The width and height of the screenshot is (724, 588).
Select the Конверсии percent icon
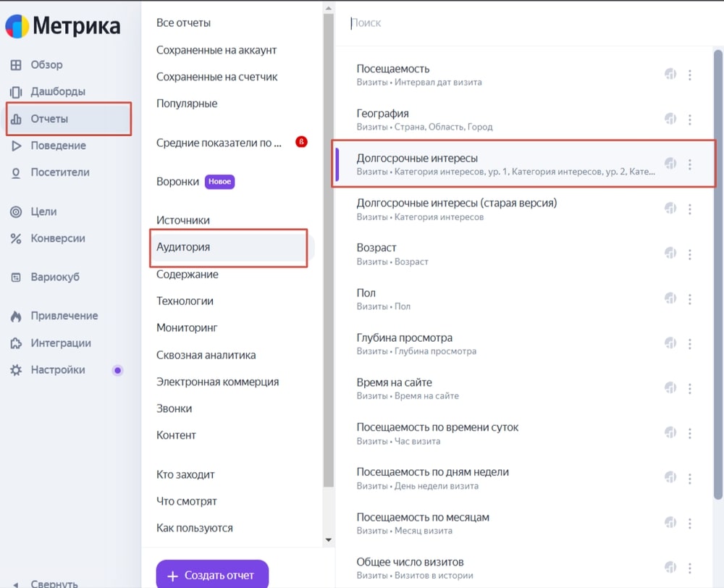pos(16,239)
